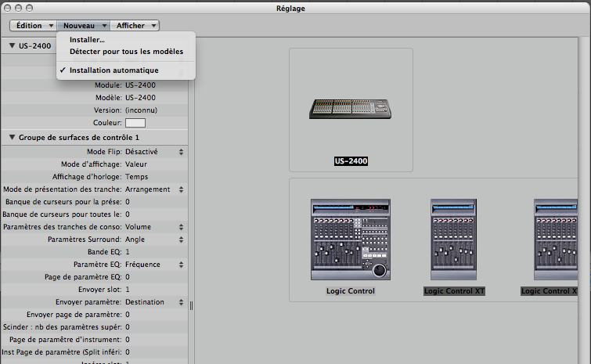The image size is (591, 364).
Task: Select the cut-off Logic Control XT at right edge
Action: click(x=556, y=240)
